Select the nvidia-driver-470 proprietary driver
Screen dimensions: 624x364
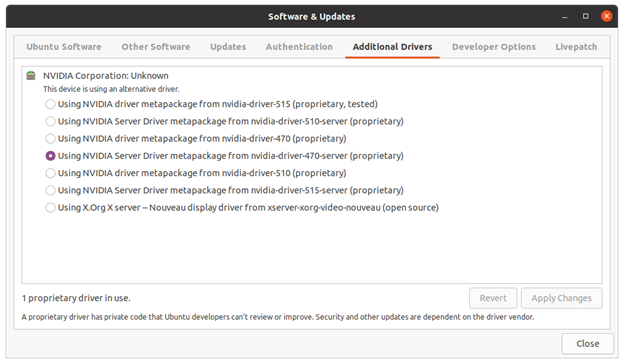point(50,139)
